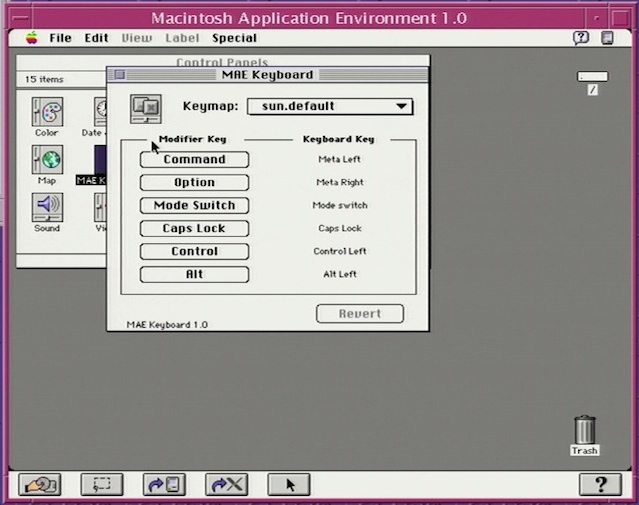Click the Option modifier key button
The image size is (639, 505).
(x=194, y=182)
